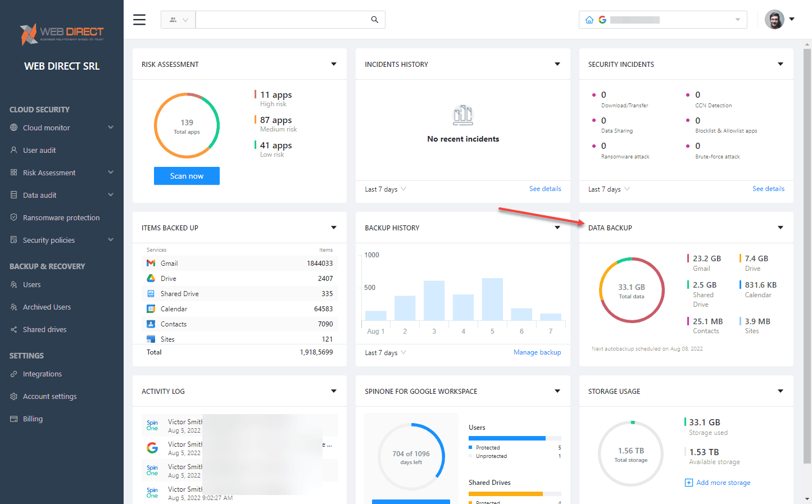Click the Archived Users icon
This screenshot has width=812, height=504.
tap(14, 307)
